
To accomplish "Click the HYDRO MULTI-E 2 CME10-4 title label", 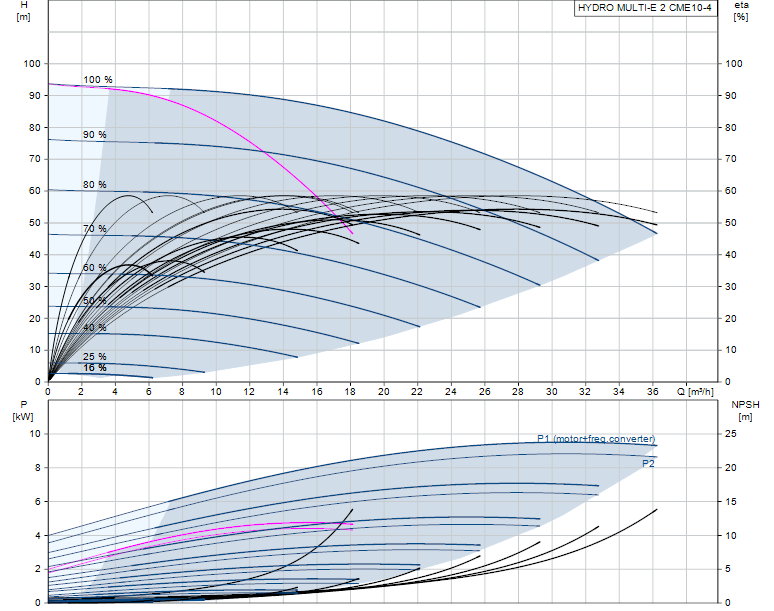I will tap(645, 8).
